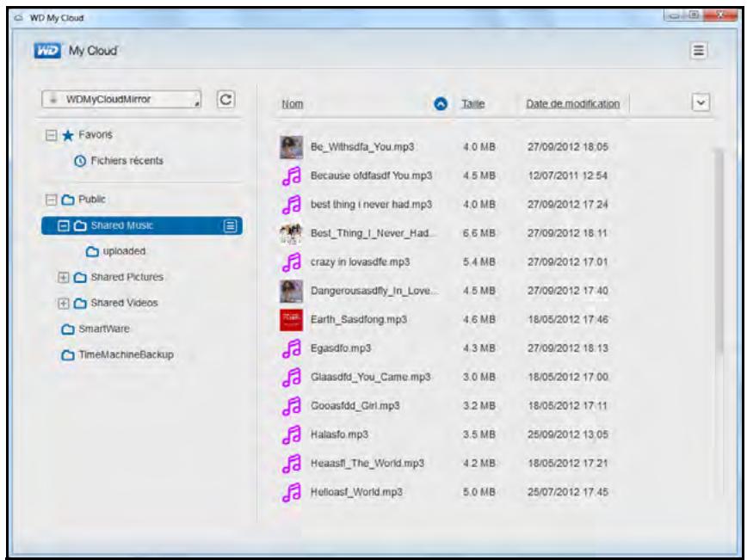Click the Be_Withsdfa_You.mp3 album thumbnail
The height and width of the screenshot is (560, 747).
click(x=291, y=146)
